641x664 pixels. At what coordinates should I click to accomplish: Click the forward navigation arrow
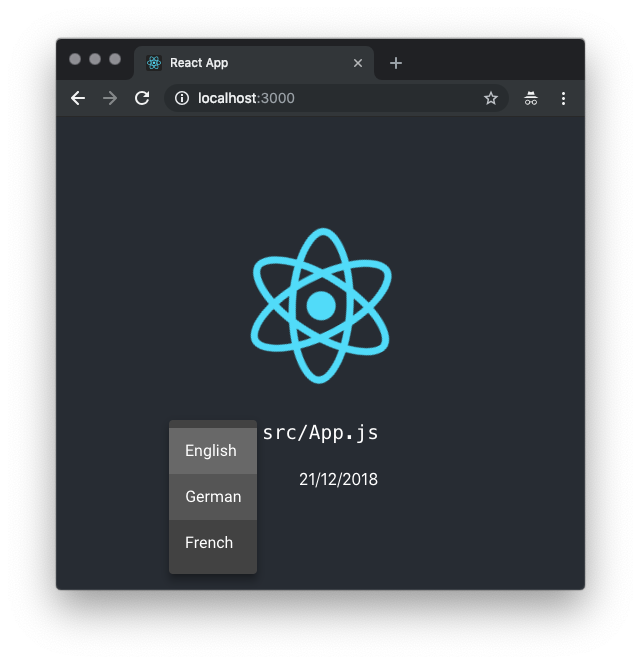[110, 98]
